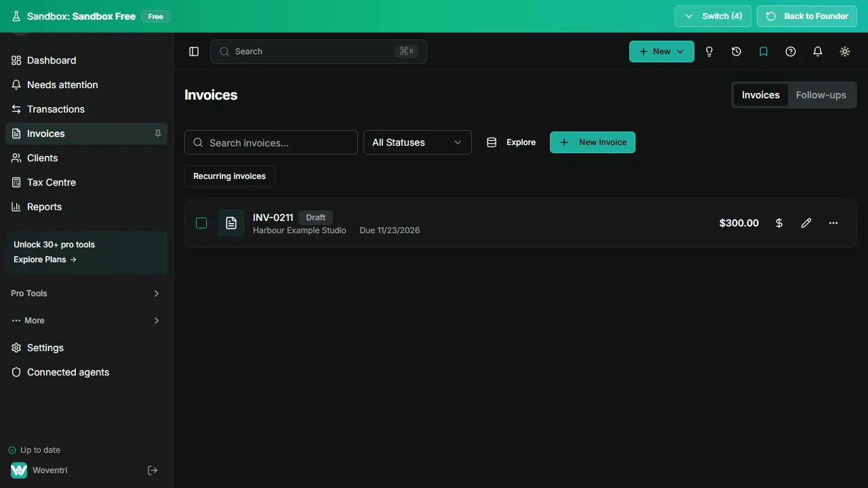Select the Invoices tab

pyautogui.click(x=761, y=95)
